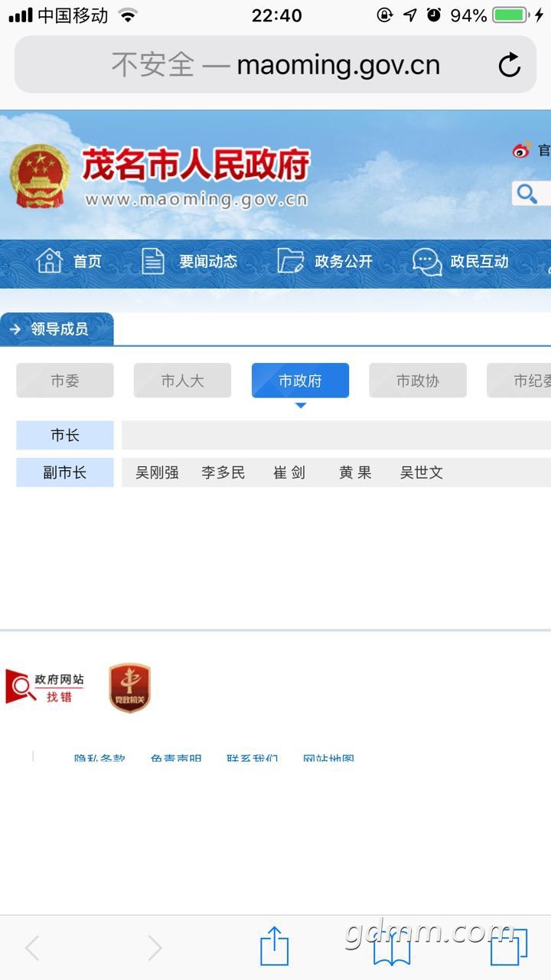
Task: Tap Safari back arrow
Action: pos(32,948)
